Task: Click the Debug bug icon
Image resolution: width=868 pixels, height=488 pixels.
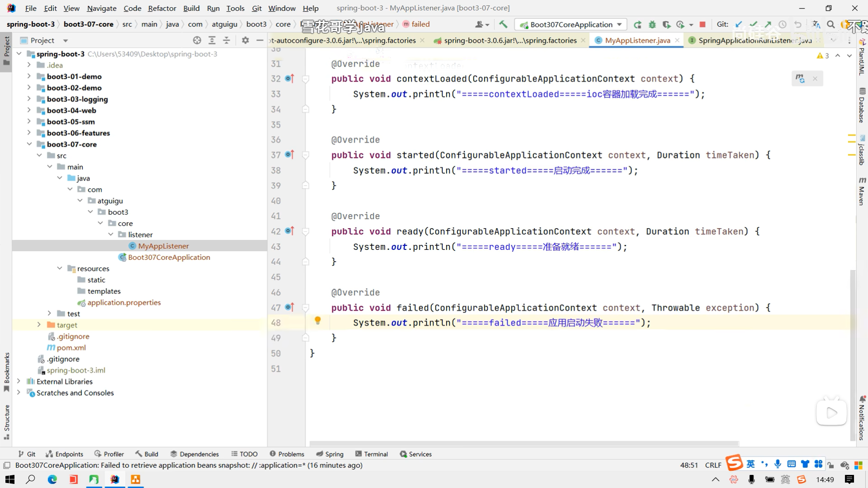Action: click(652, 24)
